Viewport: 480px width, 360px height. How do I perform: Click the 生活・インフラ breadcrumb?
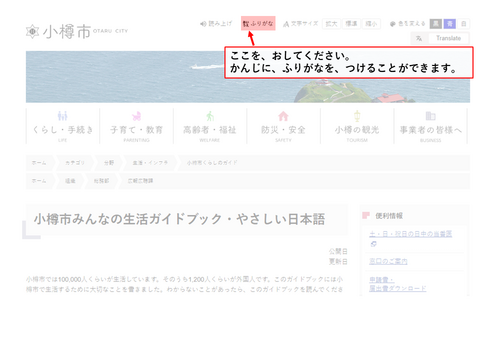[x=150, y=163]
